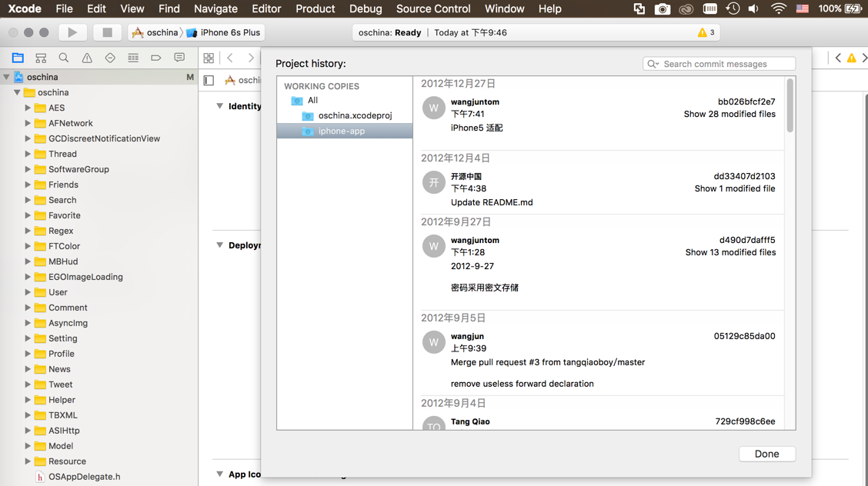This screenshot has width=868, height=486.
Task: Click Show 1 modified file link
Action: point(735,188)
